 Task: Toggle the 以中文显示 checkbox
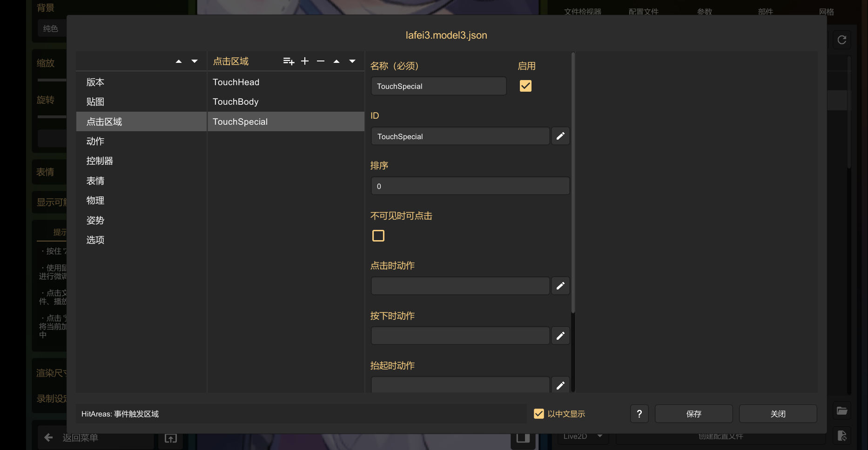539,414
